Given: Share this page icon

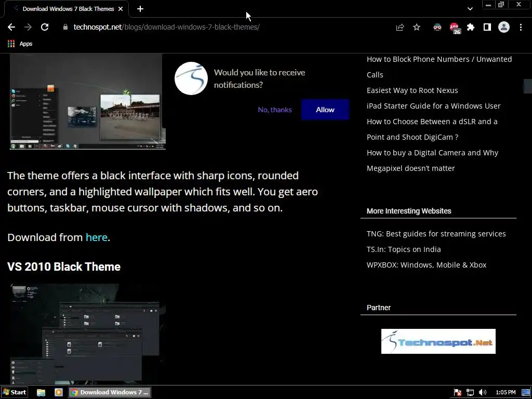Looking at the screenshot, I should point(400,28).
